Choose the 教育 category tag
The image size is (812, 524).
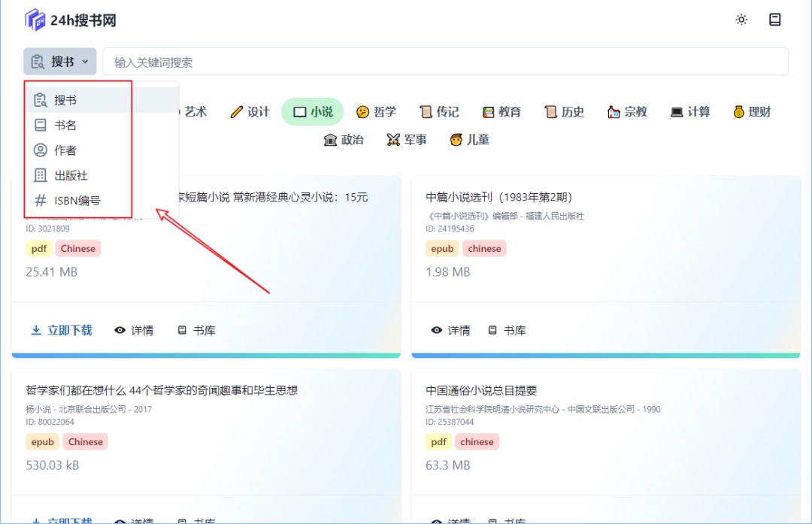[x=501, y=111]
